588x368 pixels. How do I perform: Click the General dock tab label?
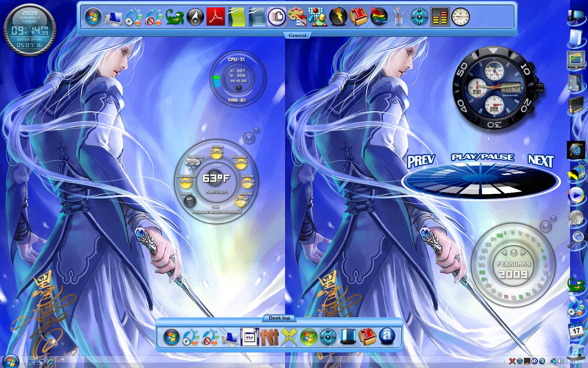[x=297, y=36]
